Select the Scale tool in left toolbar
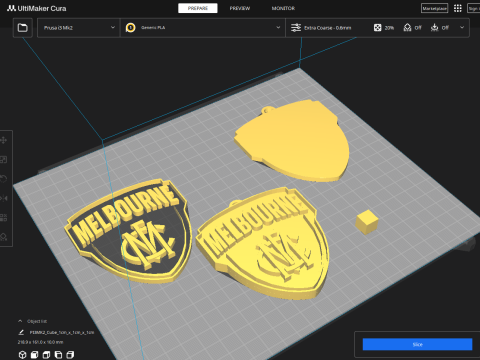The width and height of the screenshot is (480, 360). [4, 160]
